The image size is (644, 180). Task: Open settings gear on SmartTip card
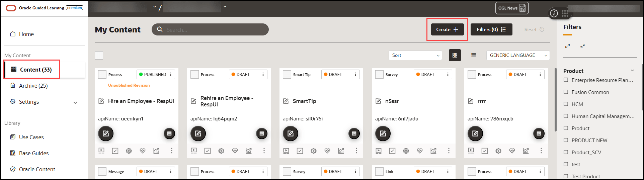click(x=314, y=151)
